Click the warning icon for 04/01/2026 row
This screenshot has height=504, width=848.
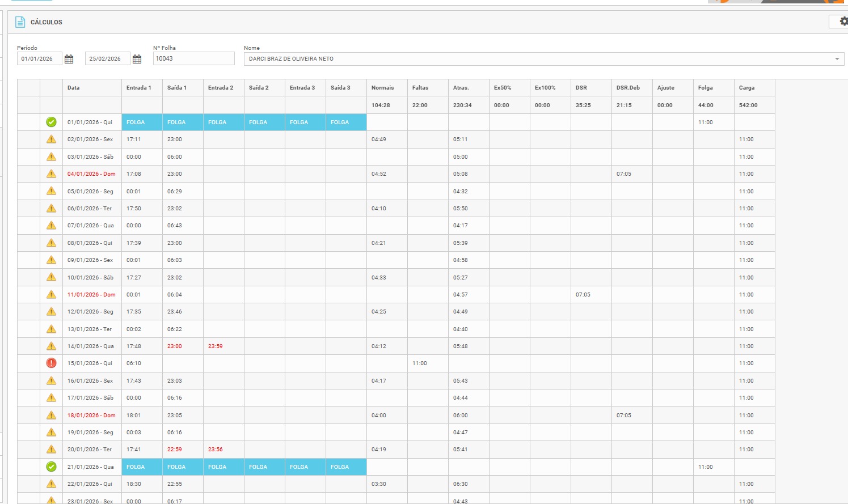(x=51, y=174)
